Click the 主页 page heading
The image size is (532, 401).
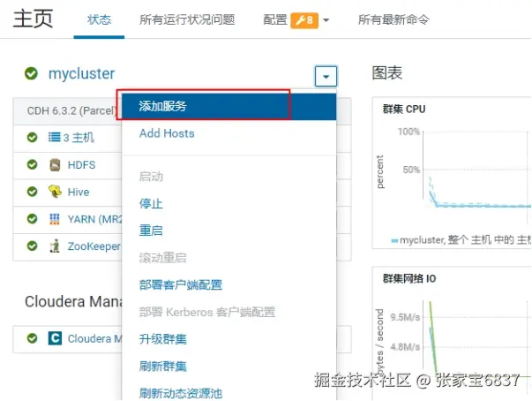[33, 19]
